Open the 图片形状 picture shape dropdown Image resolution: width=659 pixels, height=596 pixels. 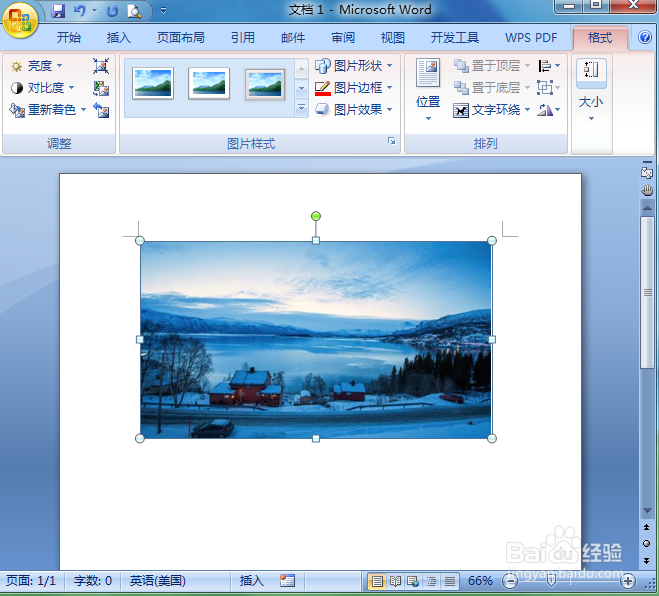pyautogui.click(x=353, y=66)
